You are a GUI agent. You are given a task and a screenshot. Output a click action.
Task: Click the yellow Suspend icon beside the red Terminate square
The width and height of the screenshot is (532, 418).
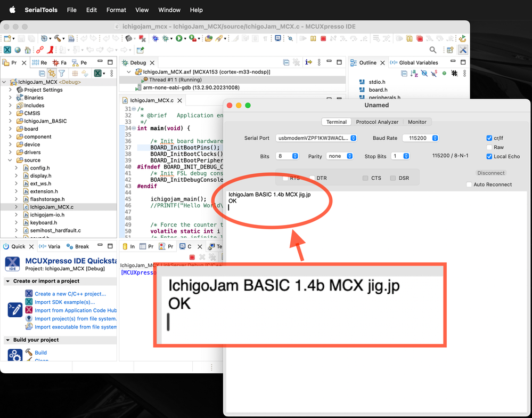coord(313,38)
